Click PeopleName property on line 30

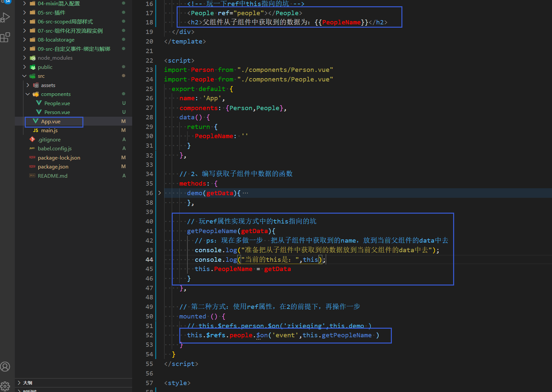(214, 136)
